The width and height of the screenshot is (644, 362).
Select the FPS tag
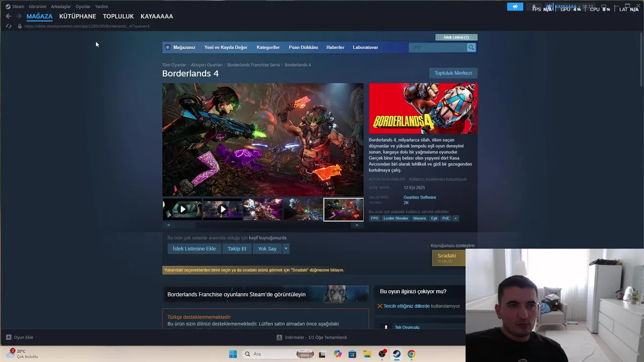pos(374,218)
